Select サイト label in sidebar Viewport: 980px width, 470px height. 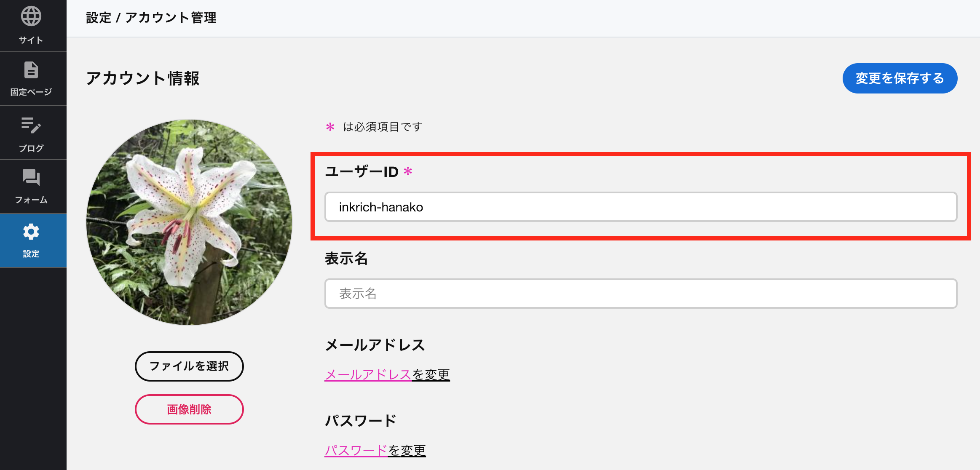31,40
